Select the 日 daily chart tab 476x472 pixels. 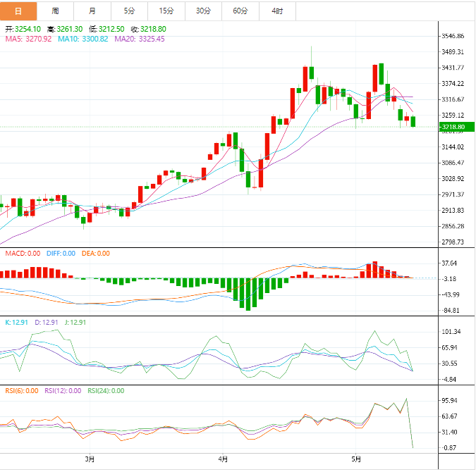(x=18, y=11)
